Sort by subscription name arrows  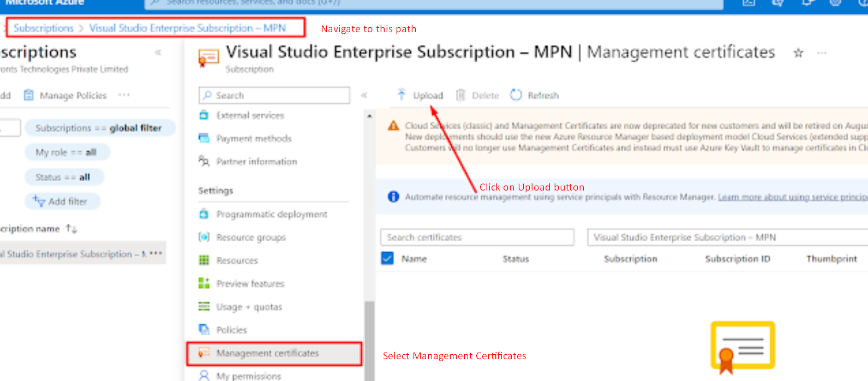click(71, 229)
